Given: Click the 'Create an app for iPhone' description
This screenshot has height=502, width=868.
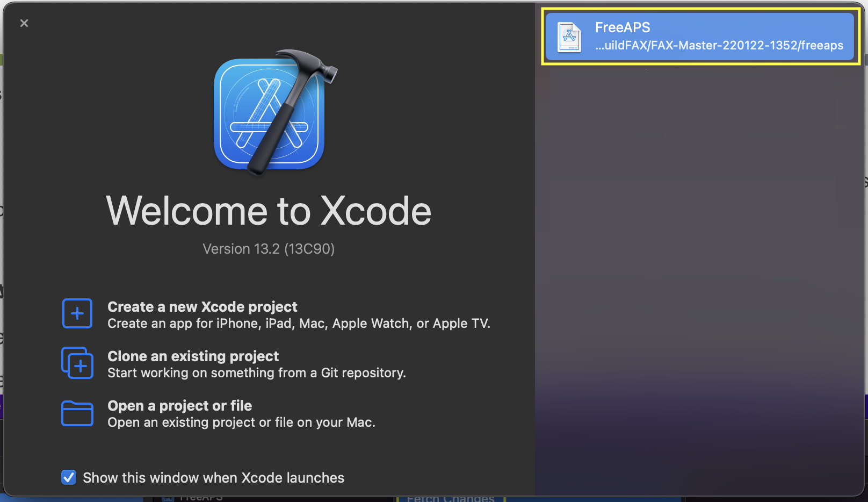Looking at the screenshot, I should (299, 324).
